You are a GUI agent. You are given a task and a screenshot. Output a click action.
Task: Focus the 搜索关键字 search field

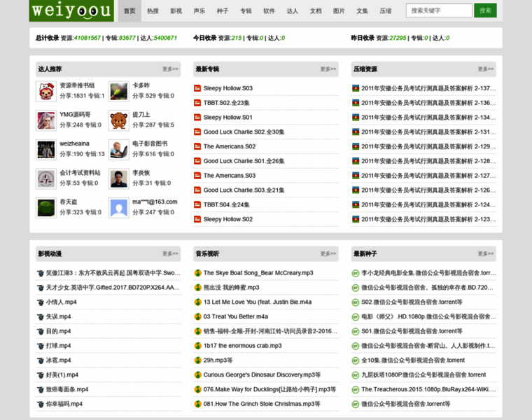pyautogui.click(x=439, y=10)
